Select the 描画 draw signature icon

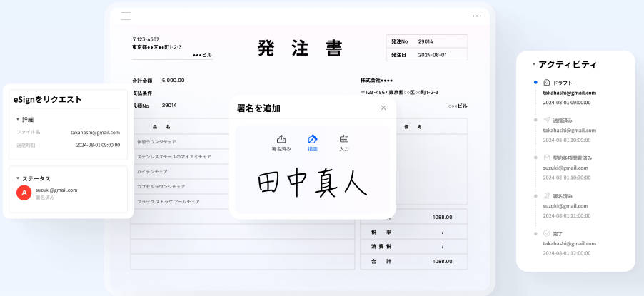click(x=312, y=139)
